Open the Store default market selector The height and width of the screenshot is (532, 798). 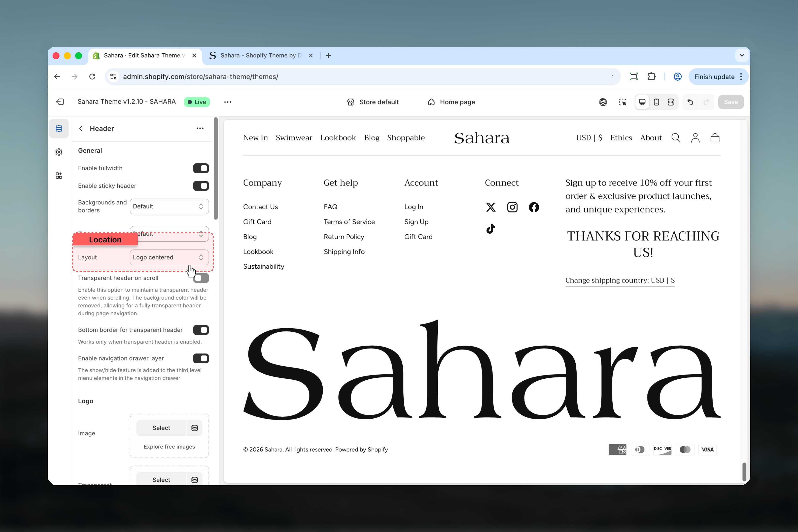pyautogui.click(x=373, y=102)
